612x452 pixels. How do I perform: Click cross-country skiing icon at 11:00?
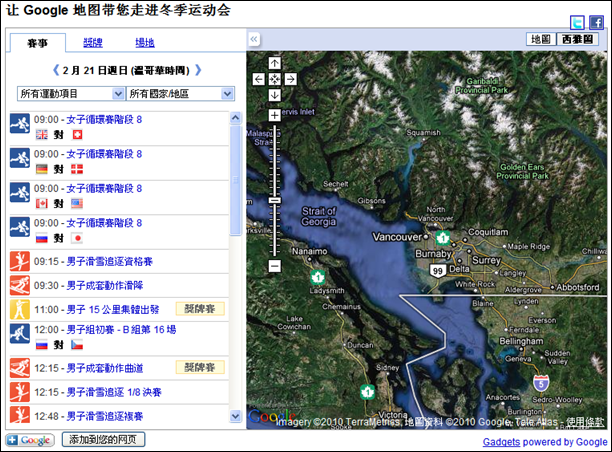click(x=20, y=310)
